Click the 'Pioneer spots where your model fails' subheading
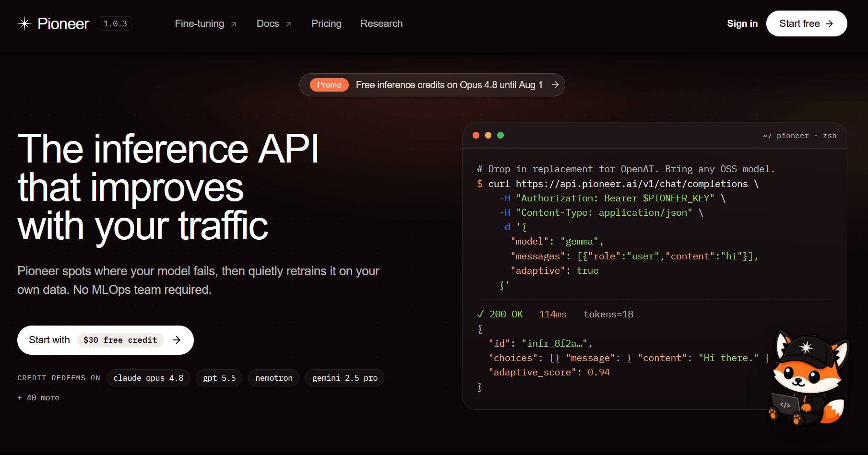868x455 pixels. click(x=198, y=280)
